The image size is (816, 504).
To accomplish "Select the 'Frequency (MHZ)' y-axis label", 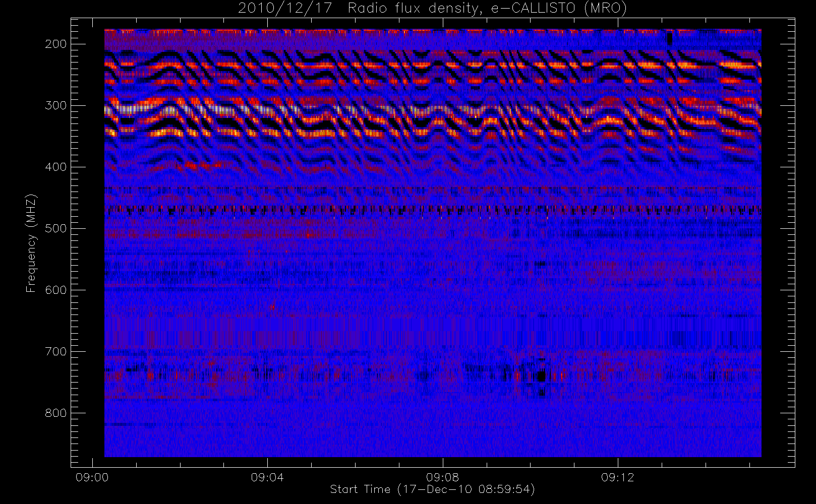I will pos(32,243).
